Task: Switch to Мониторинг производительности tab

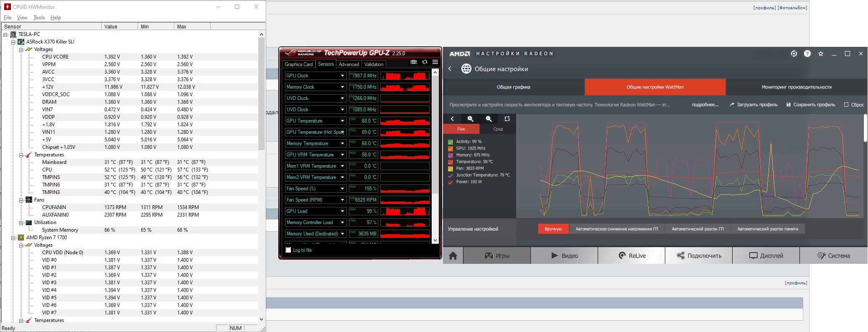Action: point(797,87)
